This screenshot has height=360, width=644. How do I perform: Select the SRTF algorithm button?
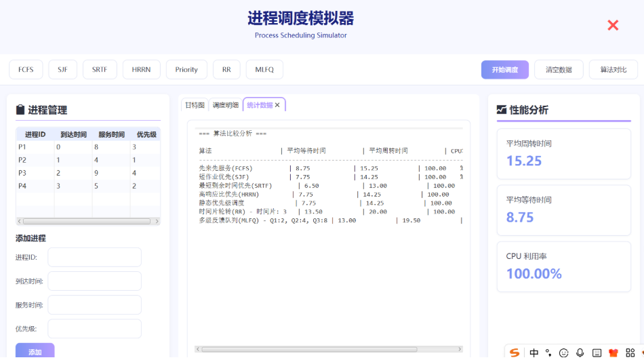point(100,69)
